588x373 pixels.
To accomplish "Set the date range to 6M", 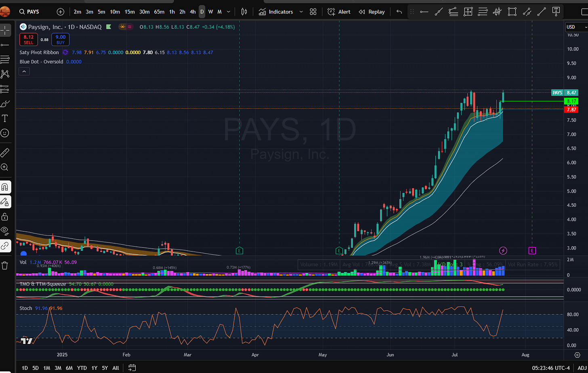I will click(x=69, y=368).
